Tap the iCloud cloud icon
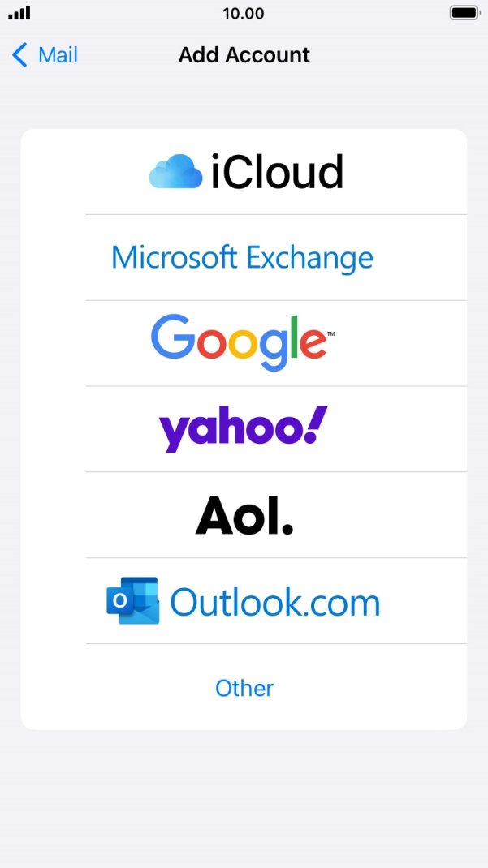This screenshot has width=488, height=868. (x=175, y=172)
